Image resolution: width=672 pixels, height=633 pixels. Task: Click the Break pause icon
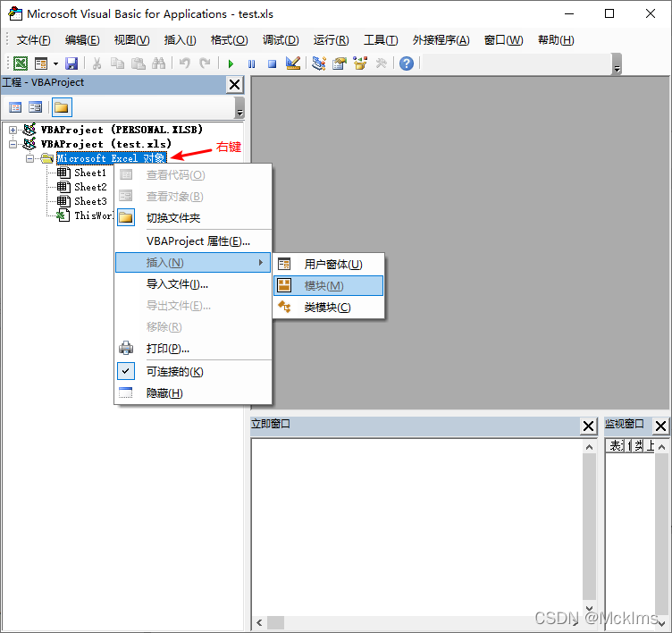[252, 63]
